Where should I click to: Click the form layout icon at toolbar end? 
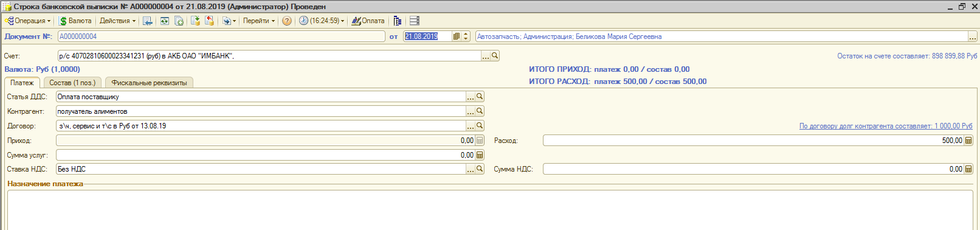(x=415, y=21)
